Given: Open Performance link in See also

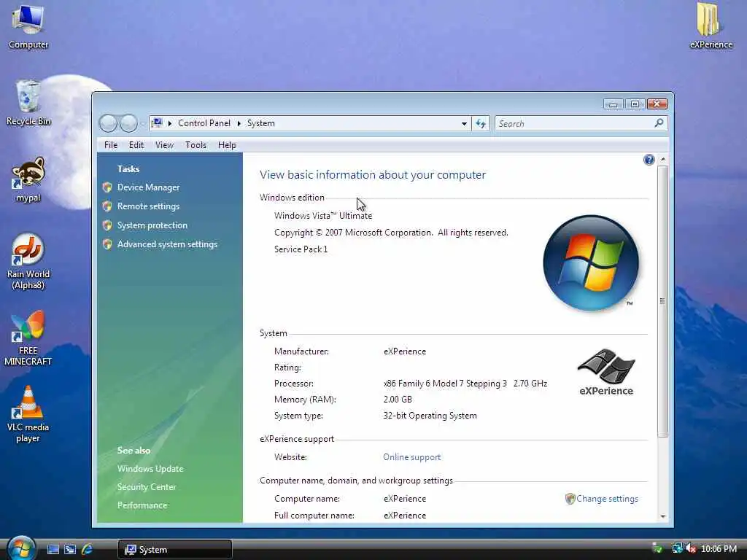Looking at the screenshot, I should [142, 505].
